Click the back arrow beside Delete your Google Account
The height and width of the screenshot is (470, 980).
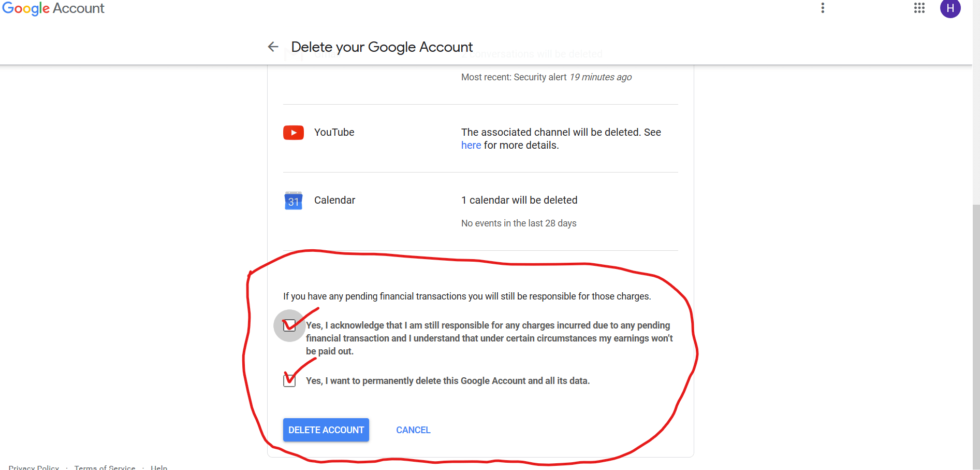click(273, 47)
